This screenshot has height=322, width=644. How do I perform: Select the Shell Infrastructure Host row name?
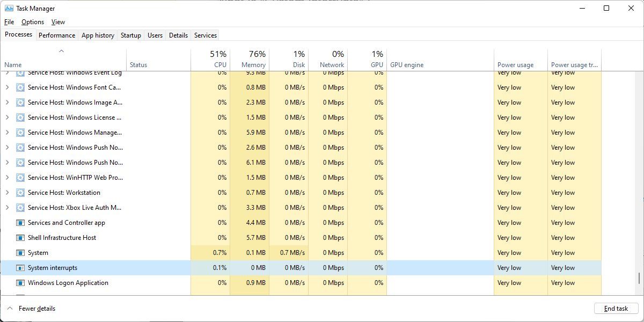tap(62, 238)
